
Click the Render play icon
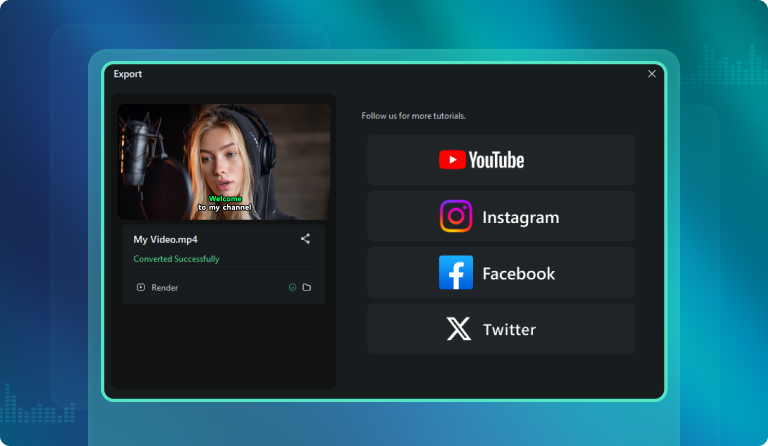pos(141,287)
